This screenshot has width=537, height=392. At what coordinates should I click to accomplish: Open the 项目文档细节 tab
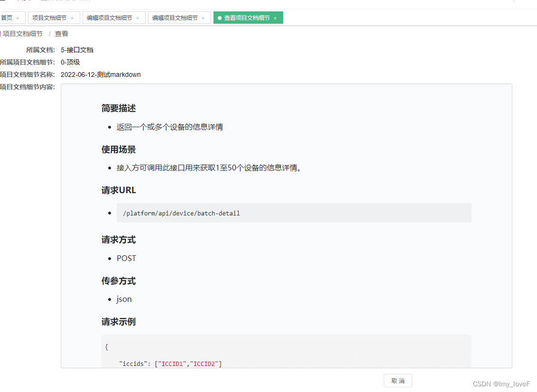(x=50, y=17)
